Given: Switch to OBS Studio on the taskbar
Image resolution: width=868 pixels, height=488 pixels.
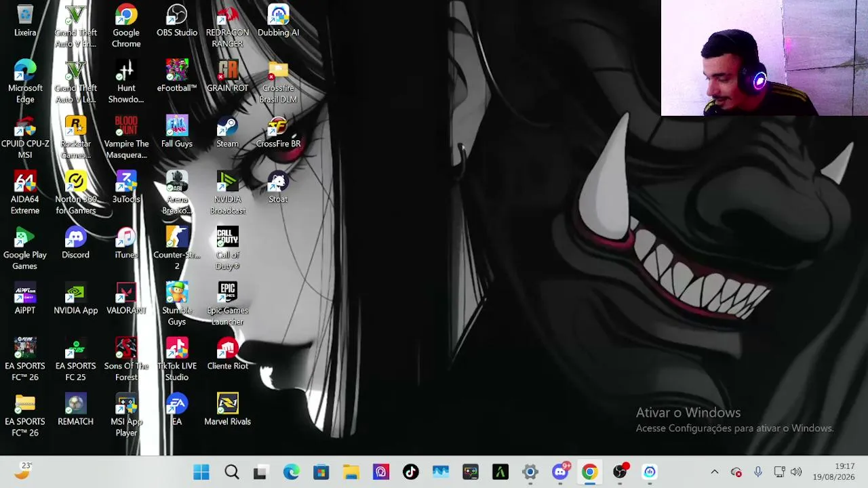Looking at the screenshot, I should (620, 472).
